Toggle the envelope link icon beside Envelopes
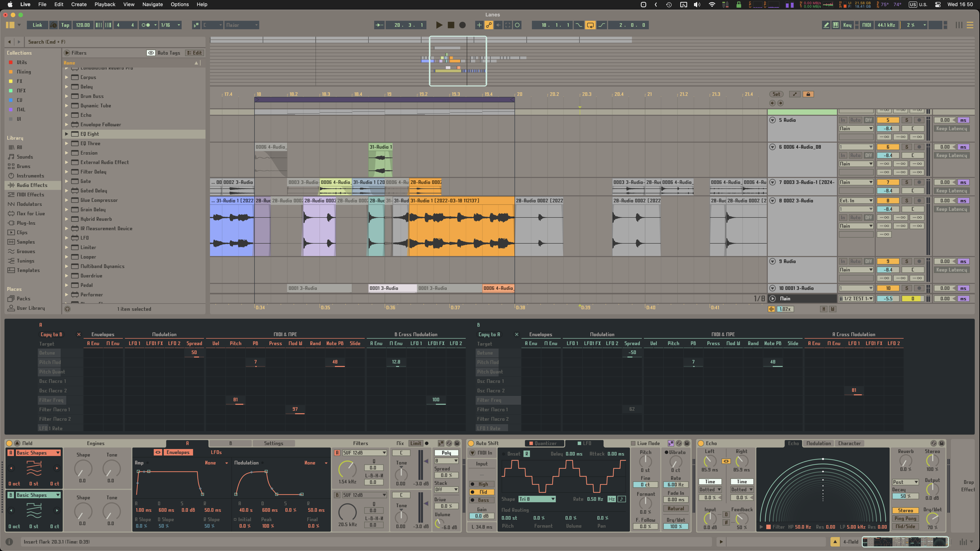The width and height of the screenshot is (980, 551). coord(158,452)
